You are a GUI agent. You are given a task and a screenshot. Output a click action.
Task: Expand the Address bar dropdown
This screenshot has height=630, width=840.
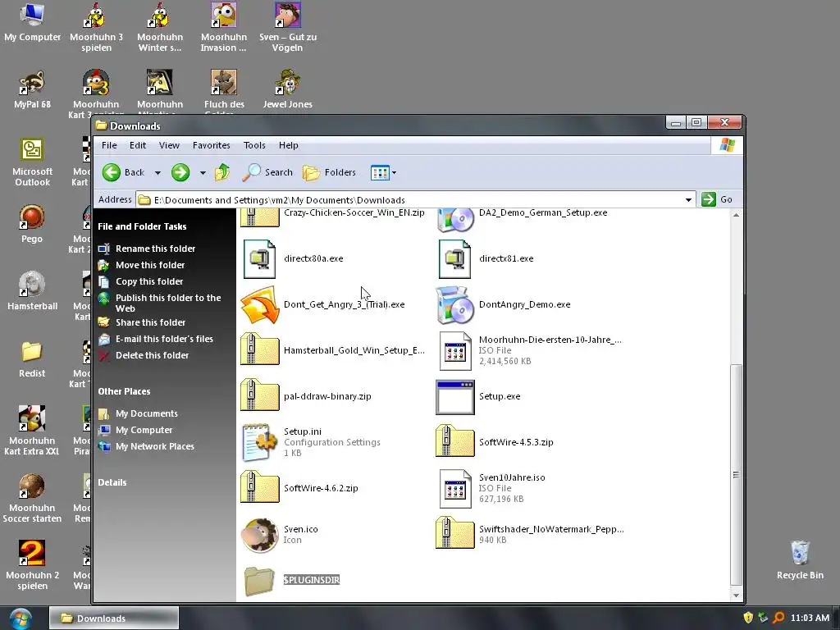688,200
